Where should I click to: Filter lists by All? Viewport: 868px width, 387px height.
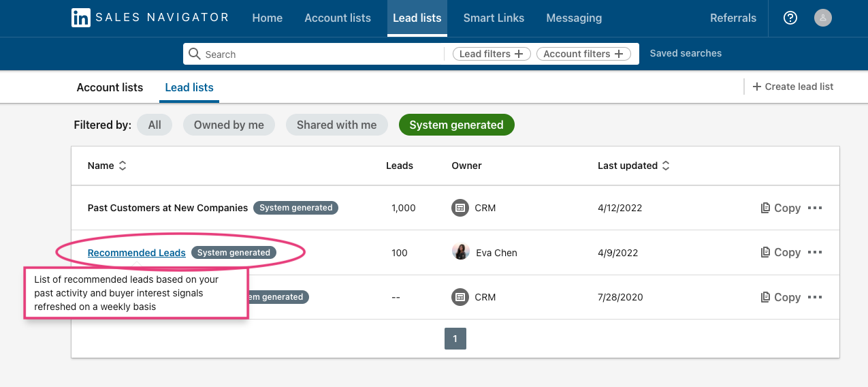tap(155, 125)
